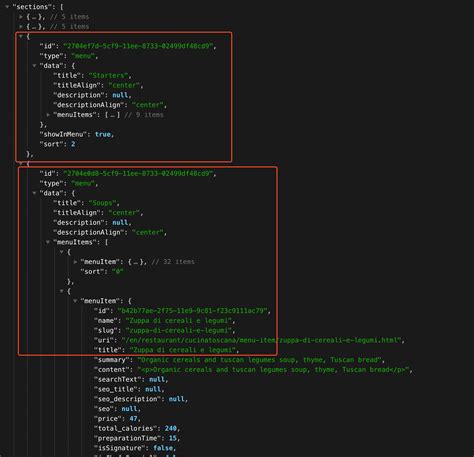Click "type": "menu" line below the 2704e0d8 id

[x=69, y=183]
